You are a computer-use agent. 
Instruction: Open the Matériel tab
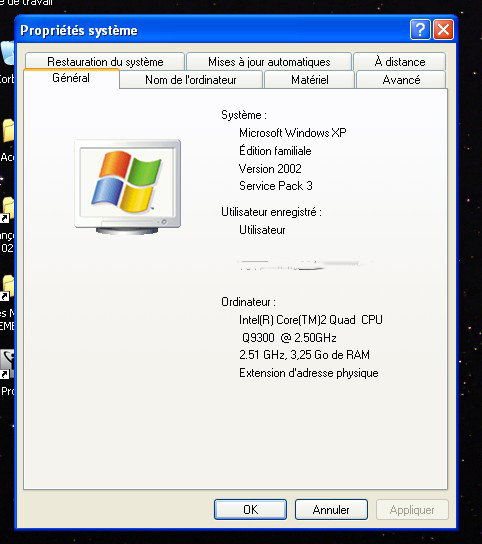coord(310,80)
